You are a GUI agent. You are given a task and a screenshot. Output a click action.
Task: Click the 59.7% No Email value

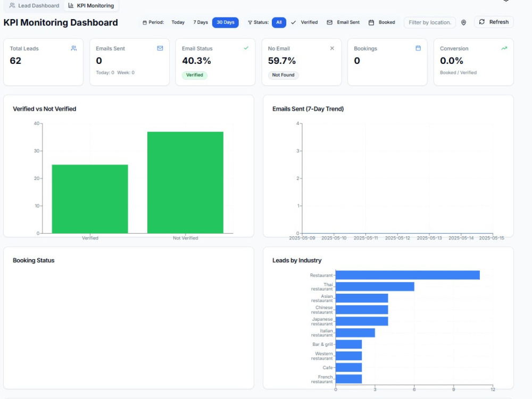click(281, 61)
